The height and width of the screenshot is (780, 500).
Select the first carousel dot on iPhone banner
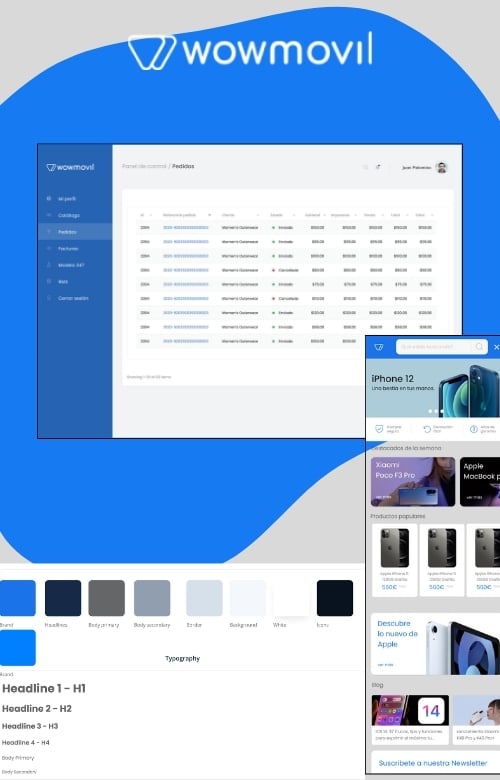(x=430, y=411)
